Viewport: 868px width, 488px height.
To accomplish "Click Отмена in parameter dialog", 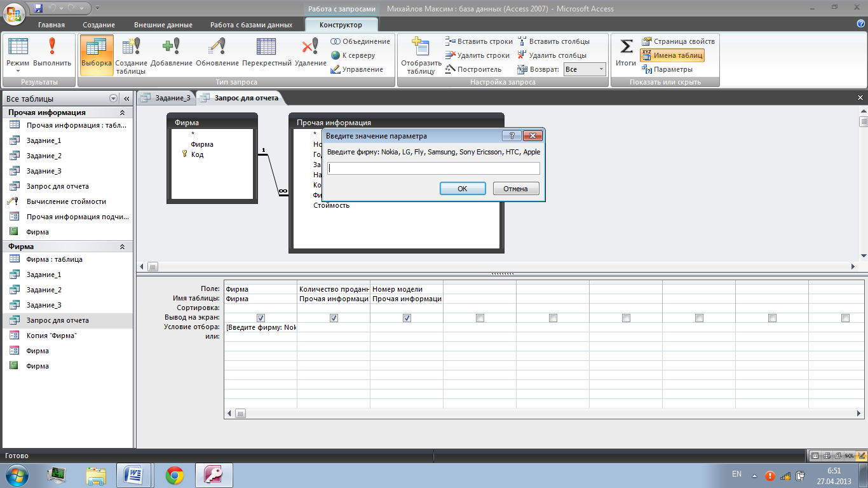I will [x=515, y=189].
